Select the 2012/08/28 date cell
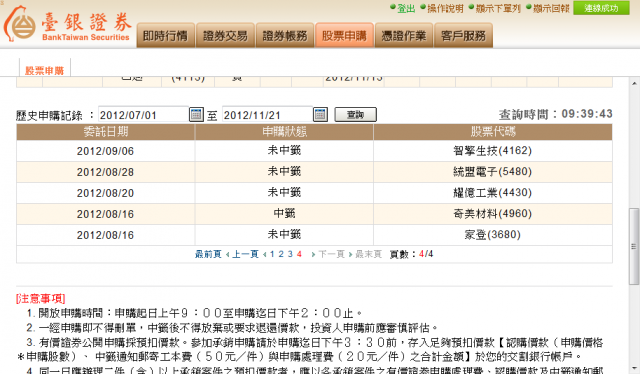Screen dimensions: 640x374 click(106, 172)
